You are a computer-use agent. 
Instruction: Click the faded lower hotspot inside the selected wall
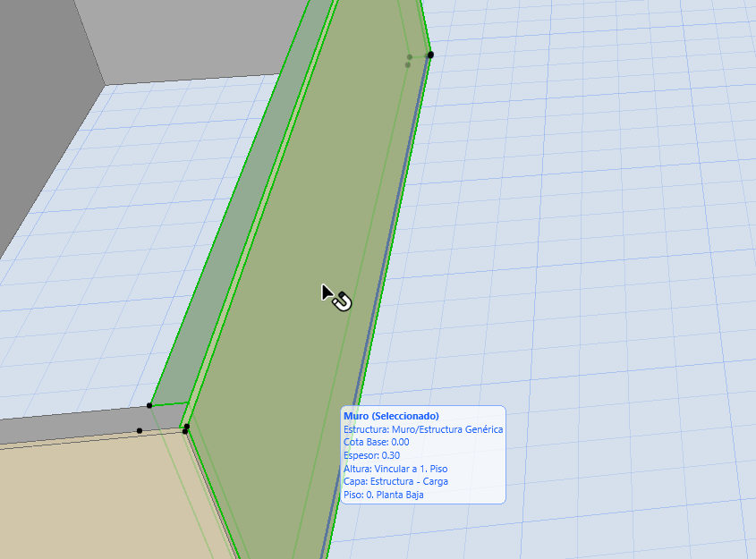coord(408,65)
